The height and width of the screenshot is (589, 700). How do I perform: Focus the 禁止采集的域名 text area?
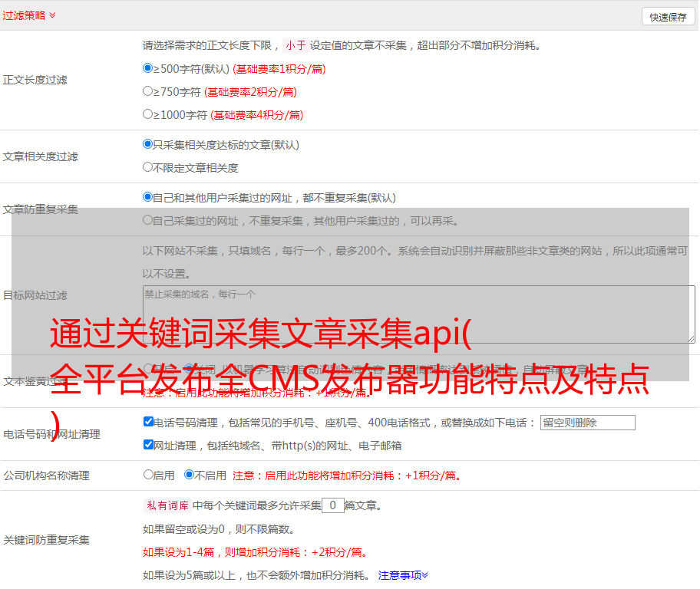(x=418, y=314)
